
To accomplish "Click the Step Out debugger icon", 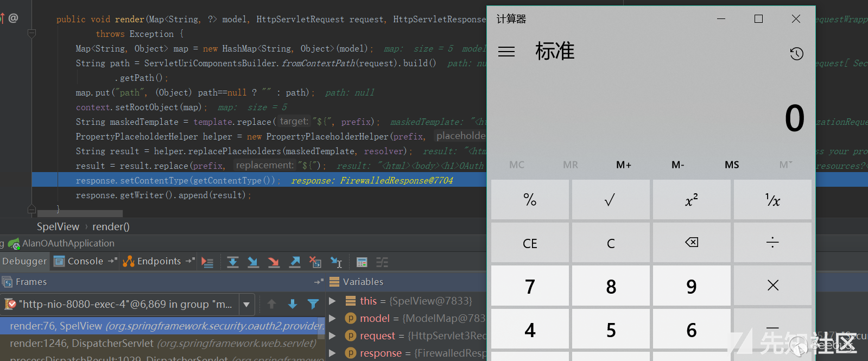I will (x=295, y=262).
